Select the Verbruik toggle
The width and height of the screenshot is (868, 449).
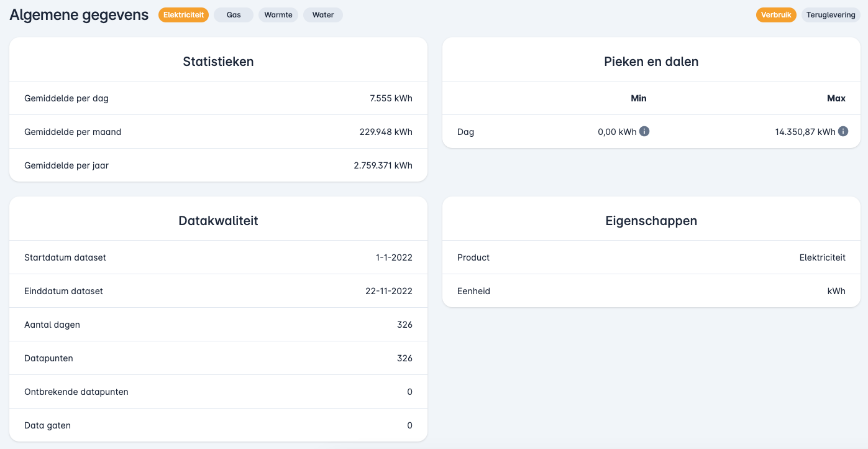tap(776, 15)
